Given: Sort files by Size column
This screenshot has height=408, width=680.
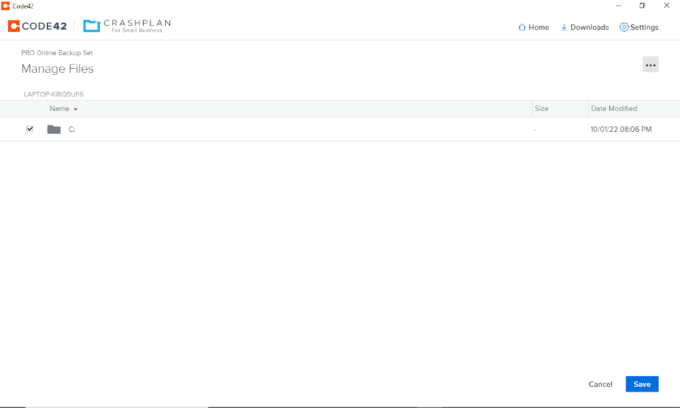Looking at the screenshot, I should pyautogui.click(x=541, y=108).
